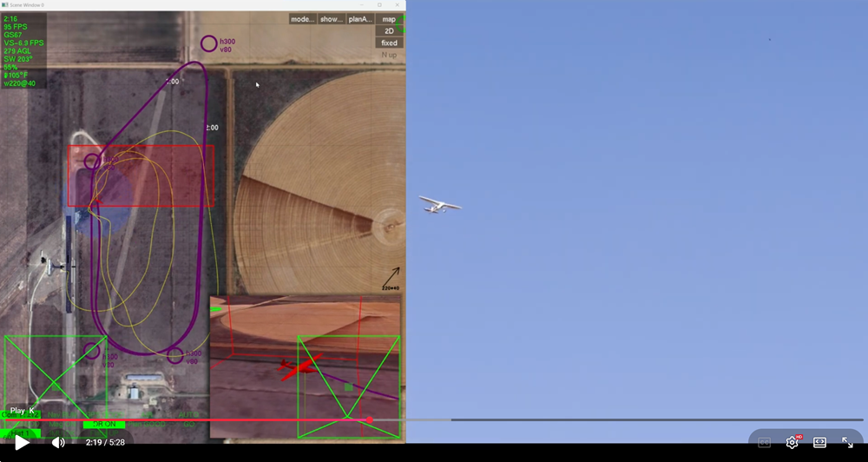Switch to theater mode view
The image size is (868, 462).
[819, 443]
